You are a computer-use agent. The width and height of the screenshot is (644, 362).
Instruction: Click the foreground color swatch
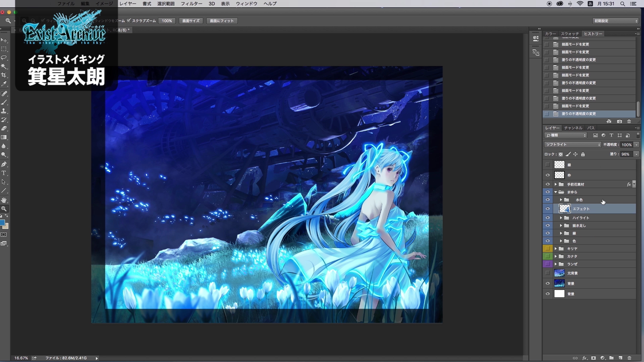coord(2,223)
